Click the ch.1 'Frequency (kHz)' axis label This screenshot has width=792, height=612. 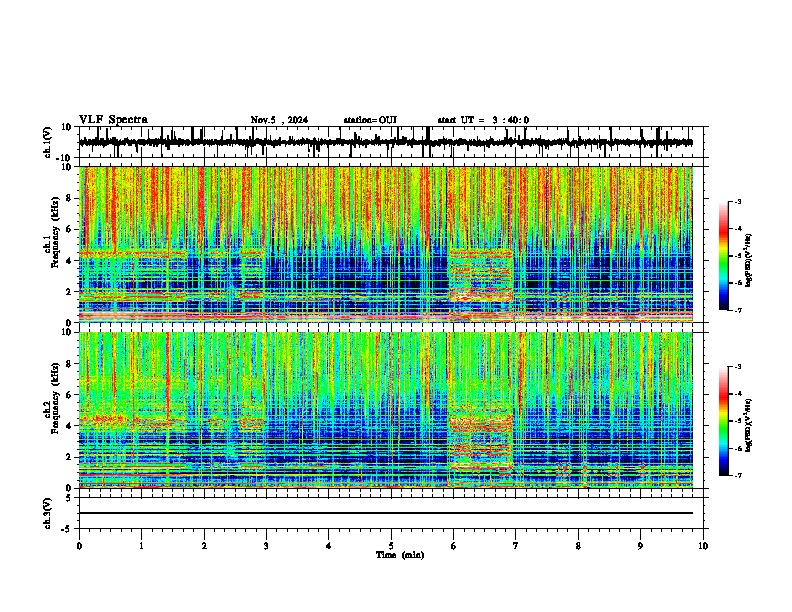tap(55, 232)
